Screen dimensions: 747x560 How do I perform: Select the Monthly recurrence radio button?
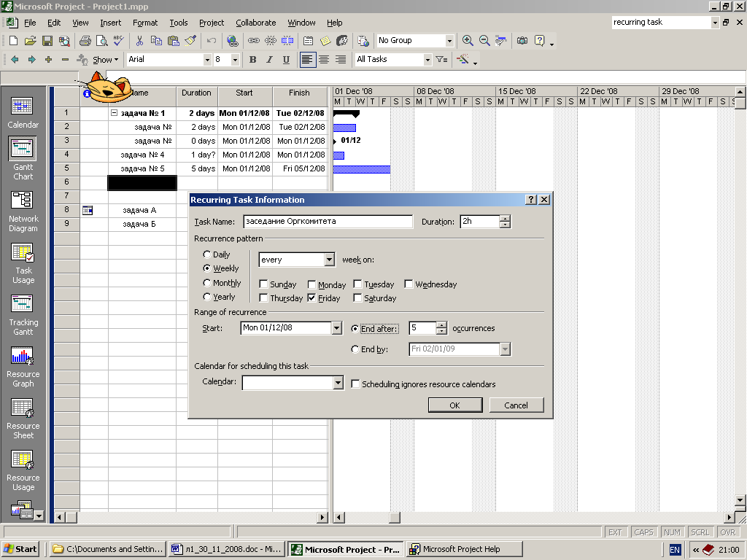(x=207, y=283)
